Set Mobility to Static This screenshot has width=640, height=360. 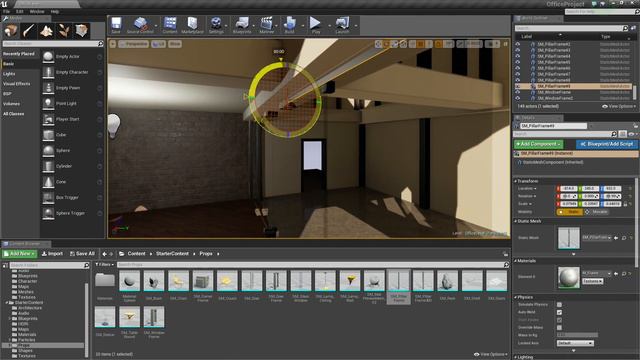point(570,212)
